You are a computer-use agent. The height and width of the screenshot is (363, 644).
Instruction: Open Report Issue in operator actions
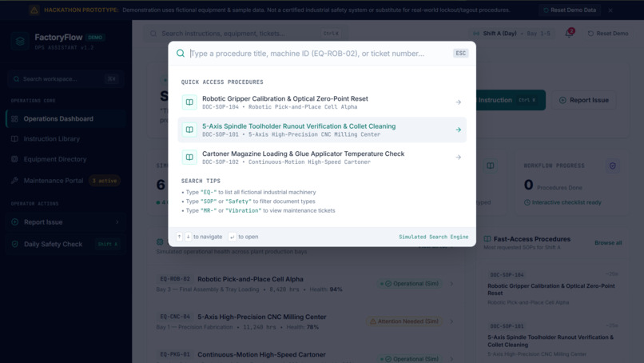click(66, 222)
